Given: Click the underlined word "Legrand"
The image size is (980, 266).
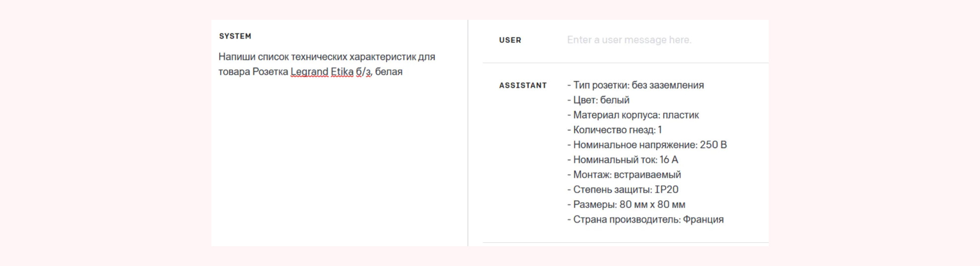Looking at the screenshot, I should pyautogui.click(x=309, y=72).
